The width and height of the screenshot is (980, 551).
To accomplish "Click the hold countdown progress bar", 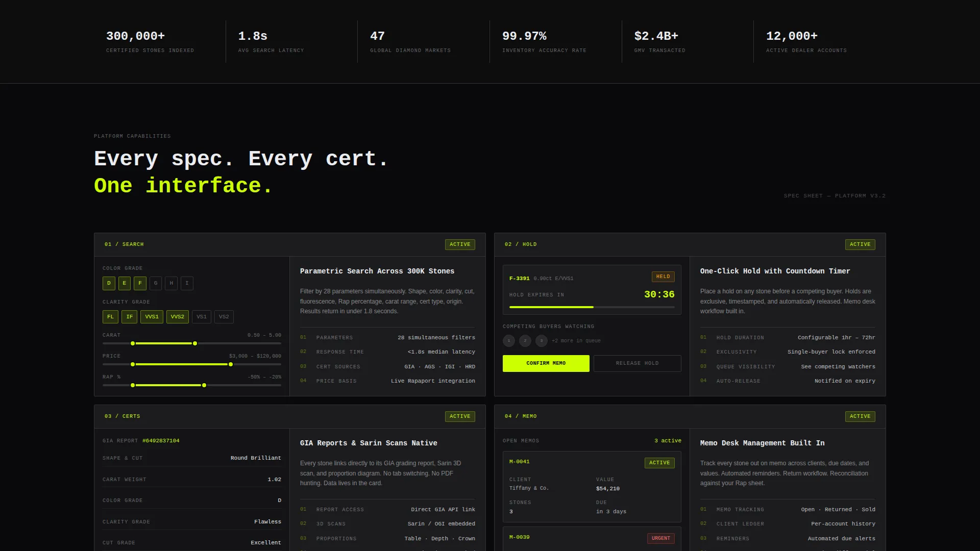I will point(592,307).
